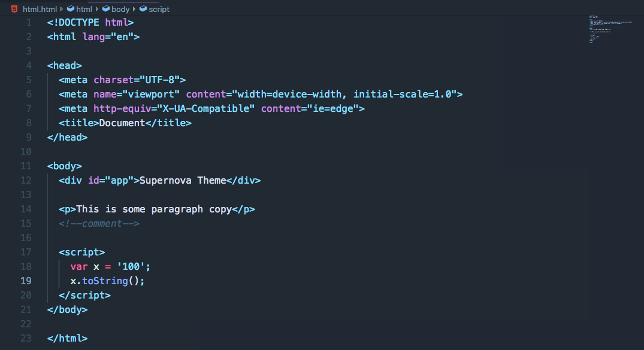The width and height of the screenshot is (644, 350).
Task: Open html.html breadcrumb item
Action: point(40,9)
